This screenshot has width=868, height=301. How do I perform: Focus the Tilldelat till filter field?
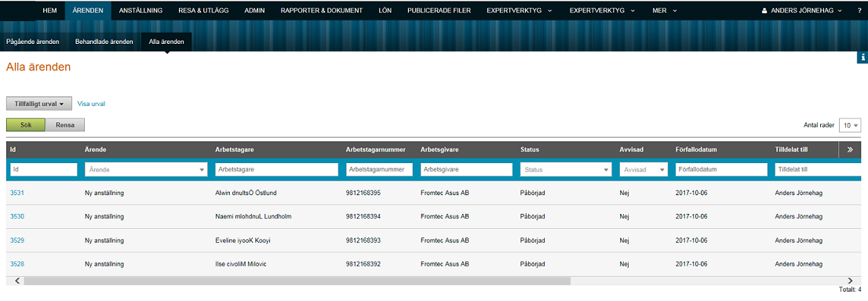click(x=819, y=170)
